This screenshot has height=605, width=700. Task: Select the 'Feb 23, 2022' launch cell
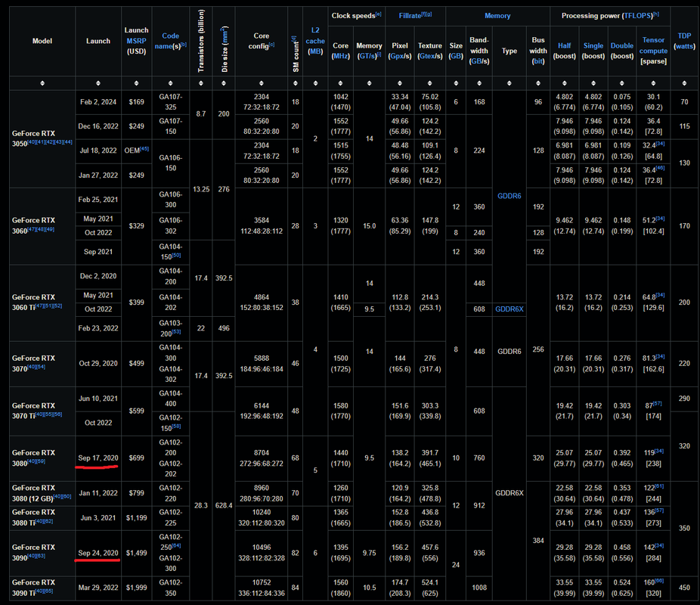98,329
